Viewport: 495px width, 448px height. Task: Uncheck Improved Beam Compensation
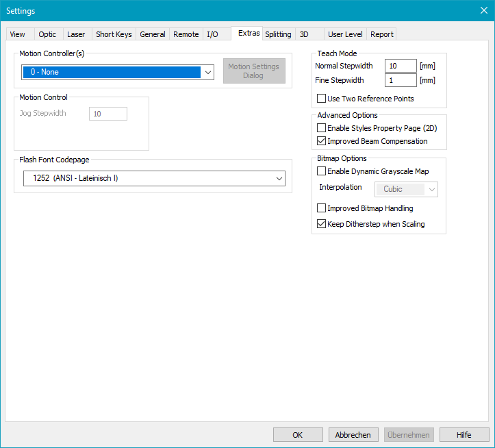(322, 141)
